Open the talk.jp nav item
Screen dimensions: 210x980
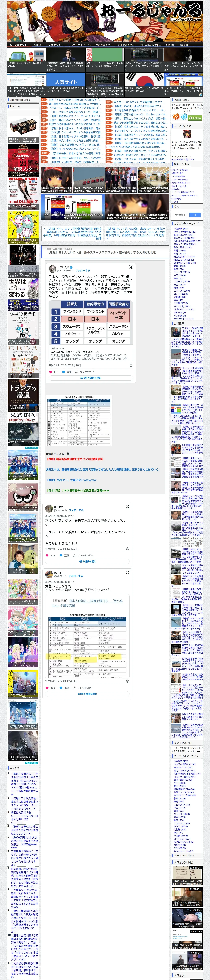[184, 45]
